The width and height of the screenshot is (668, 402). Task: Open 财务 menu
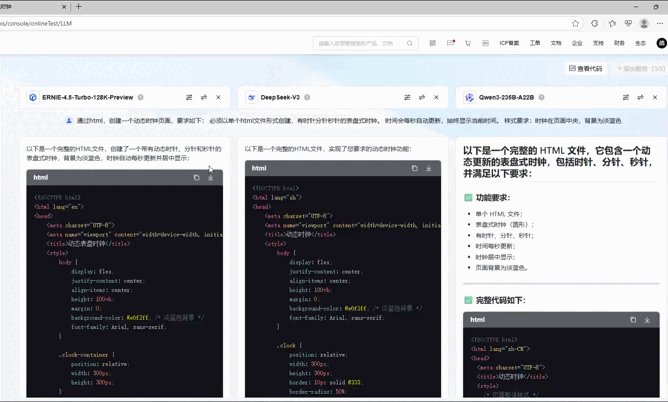click(619, 43)
